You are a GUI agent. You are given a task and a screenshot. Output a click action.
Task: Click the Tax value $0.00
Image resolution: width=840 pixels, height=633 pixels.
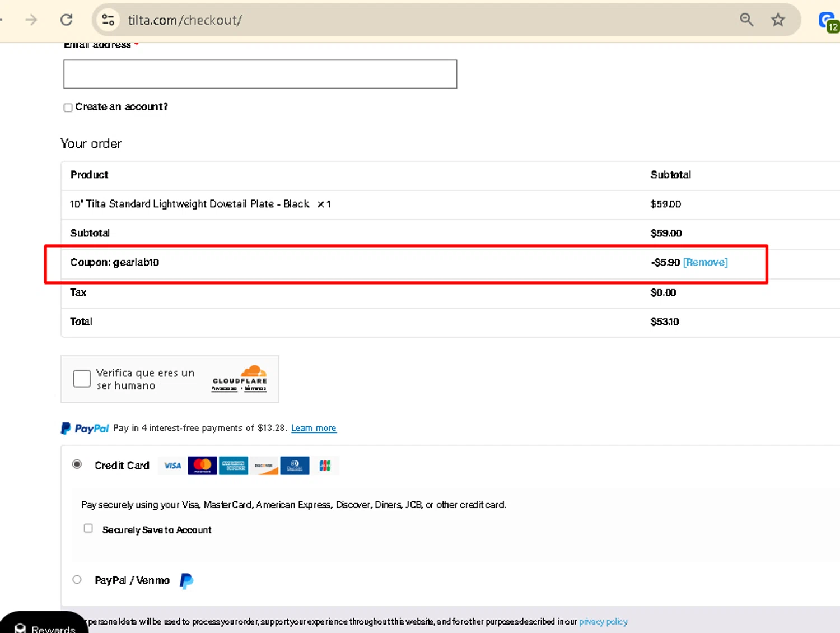[x=663, y=292]
